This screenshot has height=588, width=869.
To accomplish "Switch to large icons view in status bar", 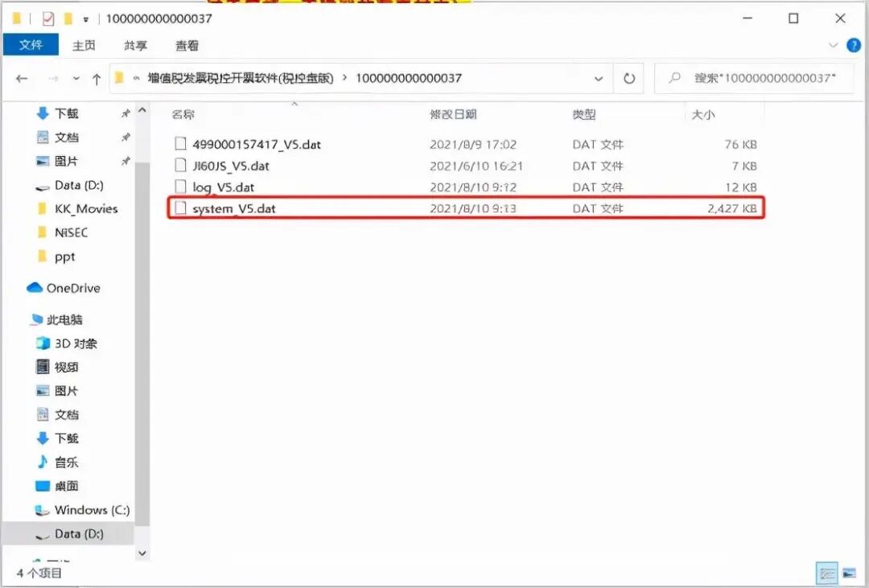I will point(848,573).
